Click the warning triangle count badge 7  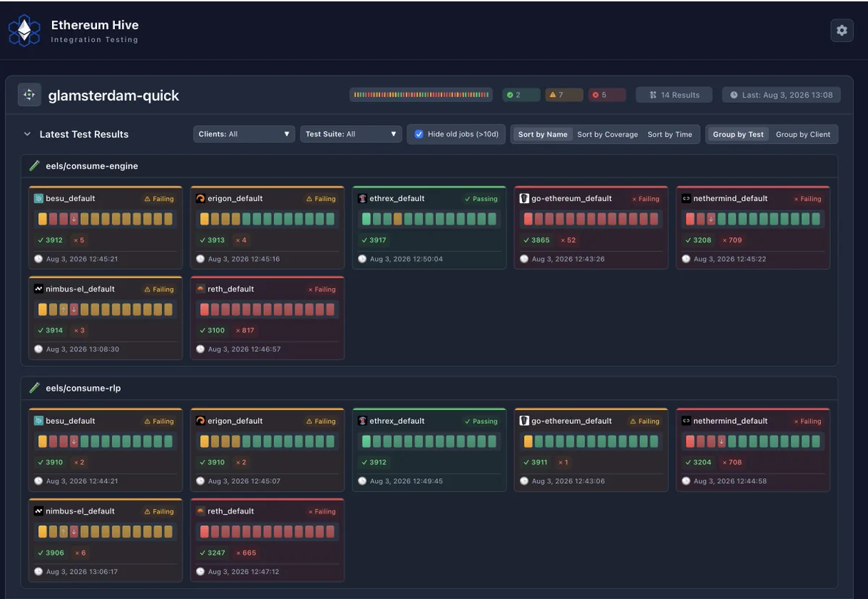click(x=564, y=95)
